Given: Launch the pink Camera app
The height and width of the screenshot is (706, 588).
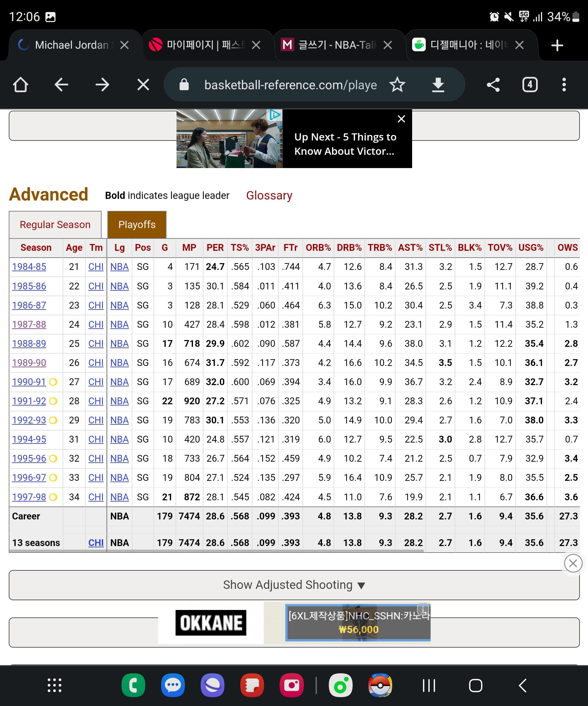Looking at the screenshot, I should (291, 685).
